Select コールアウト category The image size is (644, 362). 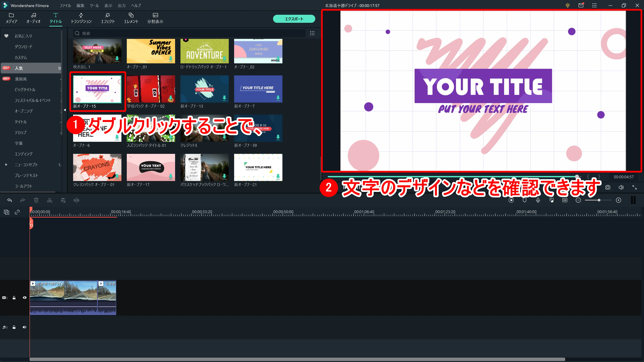(23, 186)
